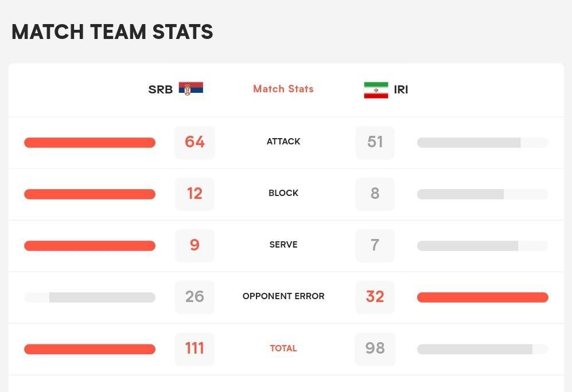Image resolution: width=572 pixels, height=392 pixels.
Task: Click IRI serve score 7
Action: click(x=375, y=245)
